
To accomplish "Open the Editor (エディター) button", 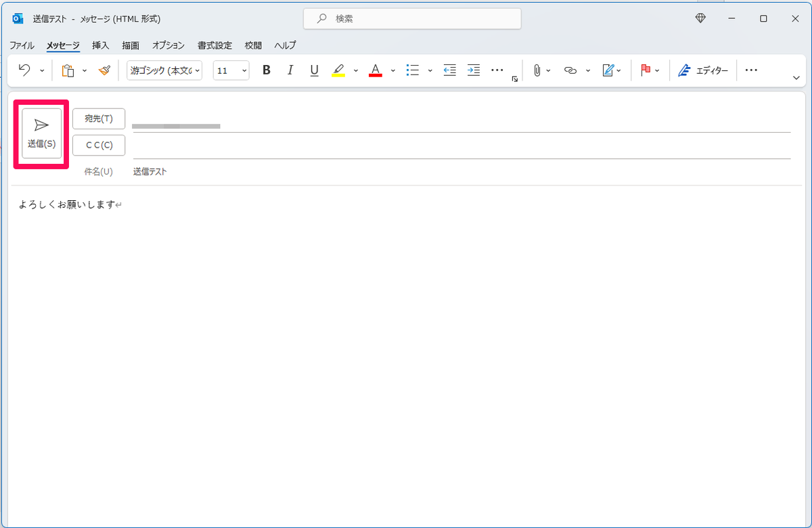I will (703, 70).
